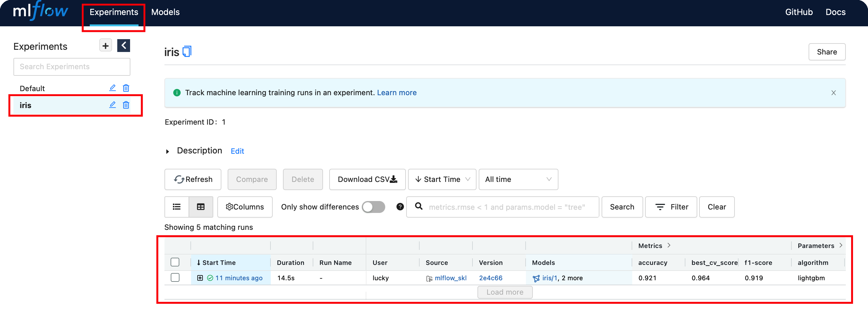Viewport: 868px width, 315px height.
Task: Create a new experiment with the plus icon
Action: pyautogui.click(x=105, y=45)
